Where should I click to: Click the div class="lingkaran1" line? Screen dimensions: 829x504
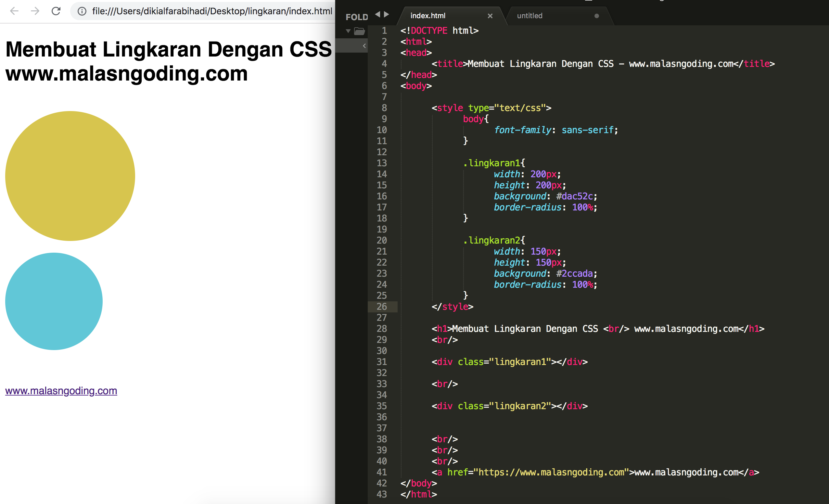pyautogui.click(x=509, y=362)
